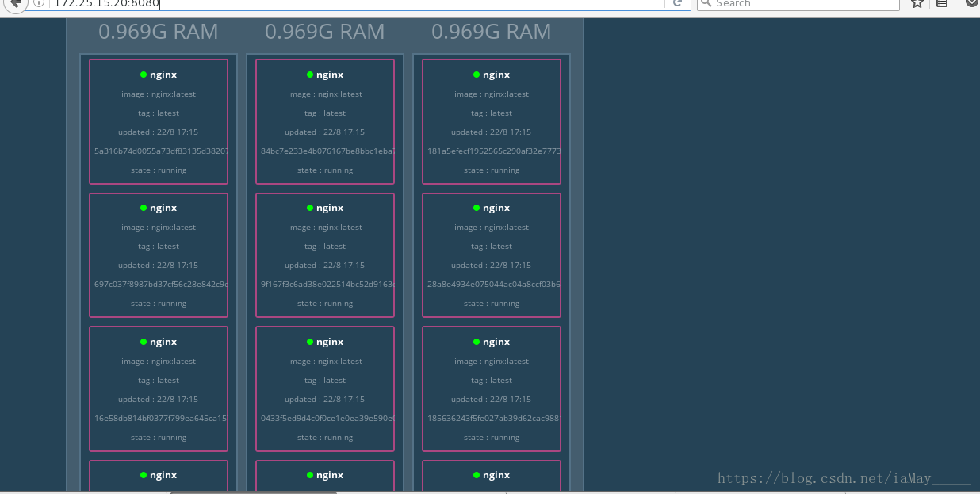Click 'tag : latest' in the 84bc7e23 card
Screen dimensions: 980x494
pyautogui.click(x=325, y=113)
